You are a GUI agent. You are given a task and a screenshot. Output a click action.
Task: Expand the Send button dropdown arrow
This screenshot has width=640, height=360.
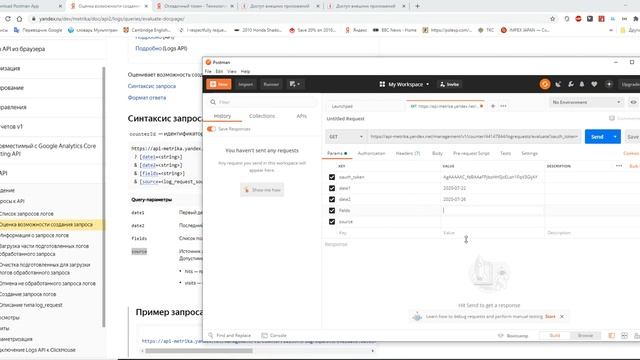615,137
